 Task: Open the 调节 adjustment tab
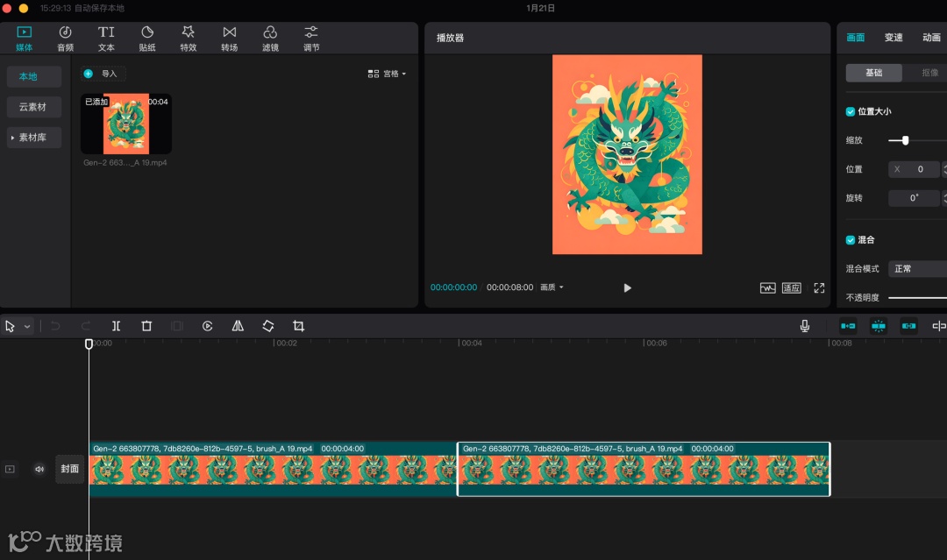coord(311,39)
